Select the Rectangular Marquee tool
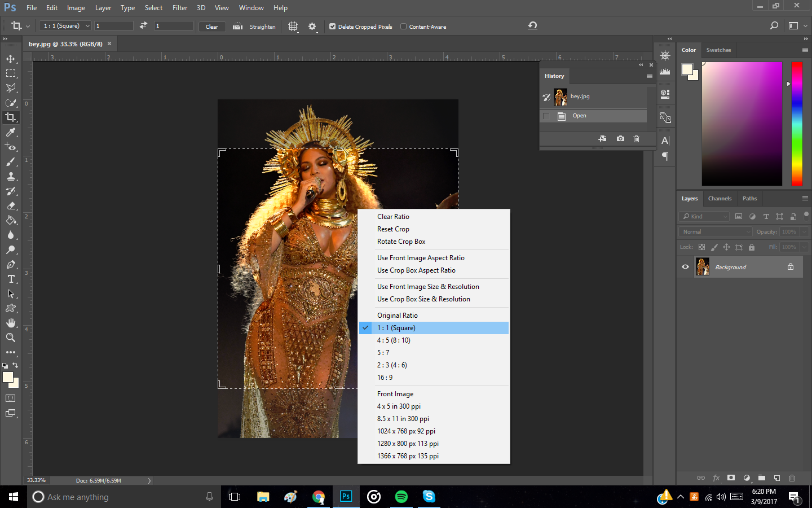Viewport: 812px width, 508px height. tap(11, 73)
